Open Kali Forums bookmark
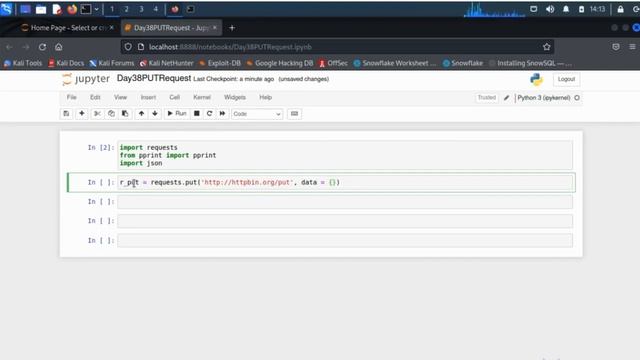 (112, 63)
